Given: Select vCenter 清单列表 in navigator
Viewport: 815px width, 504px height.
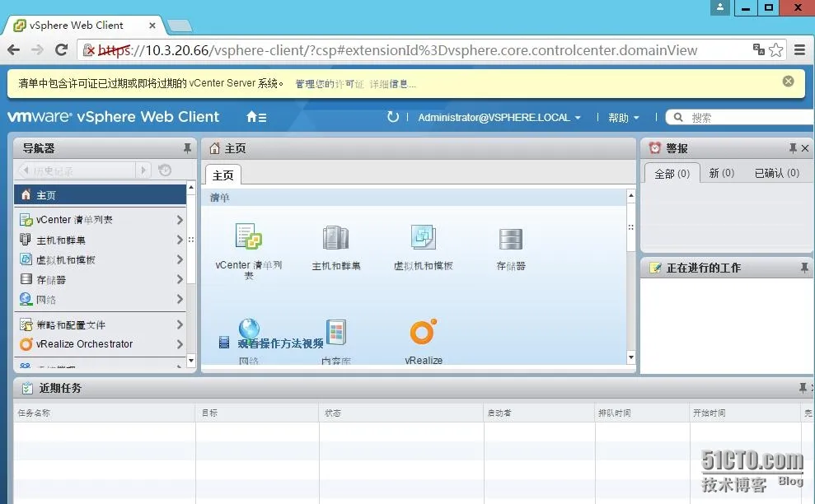Looking at the screenshot, I should pos(100,220).
